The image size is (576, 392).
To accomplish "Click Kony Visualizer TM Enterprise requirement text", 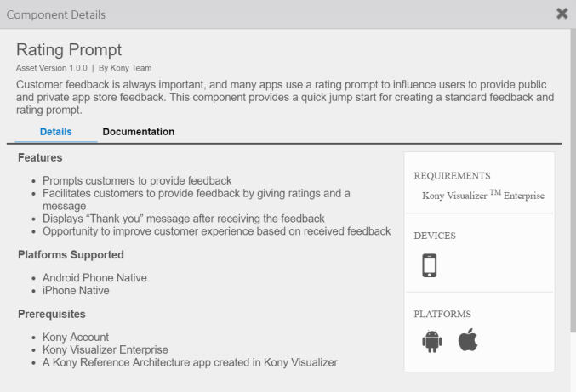I will pos(483,195).
